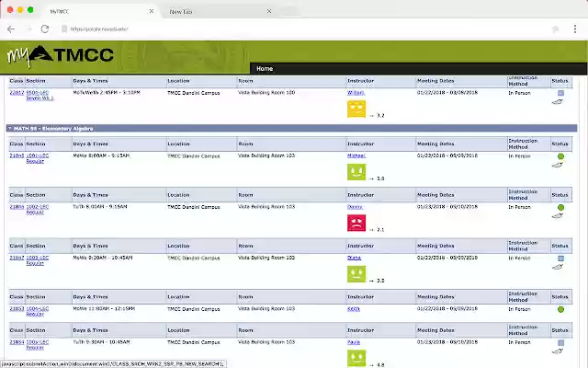Click the blue square status icon in Paula's row
This screenshot has height=368, width=588.
[x=560, y=342]
